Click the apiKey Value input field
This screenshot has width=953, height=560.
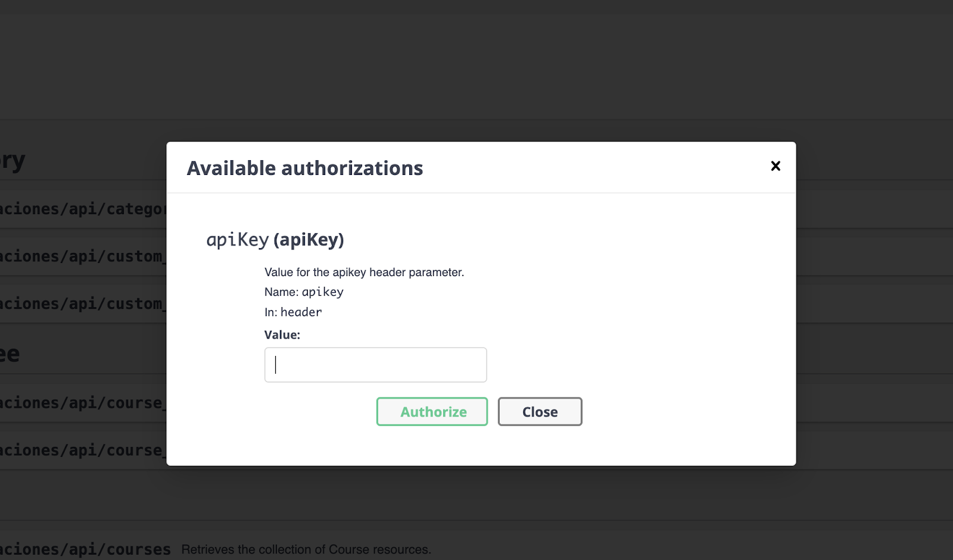tap(375, 365)
